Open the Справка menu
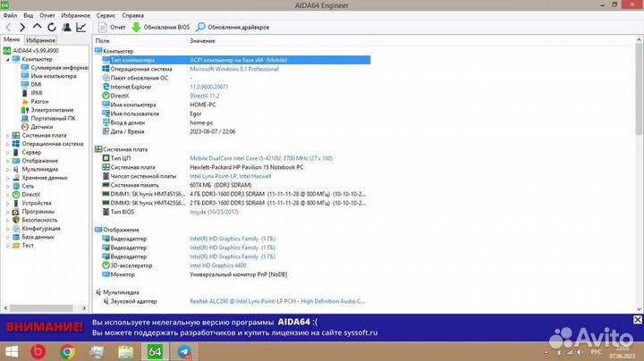The height and width of the screenshot is (361, 644). [132, 15]
